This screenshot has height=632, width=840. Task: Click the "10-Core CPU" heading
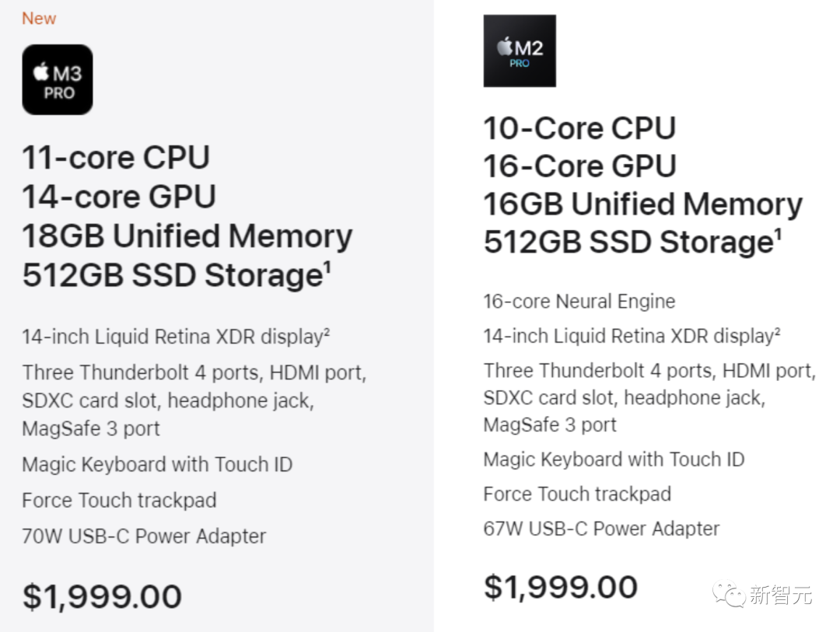(x=579, y=128)
